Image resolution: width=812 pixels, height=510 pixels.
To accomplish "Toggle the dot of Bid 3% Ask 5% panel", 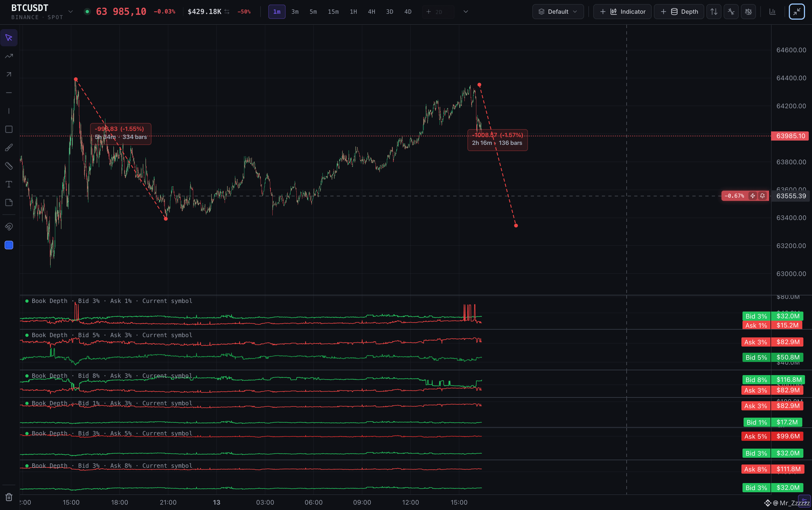I will pyautogui.click(x=27, y=433).
